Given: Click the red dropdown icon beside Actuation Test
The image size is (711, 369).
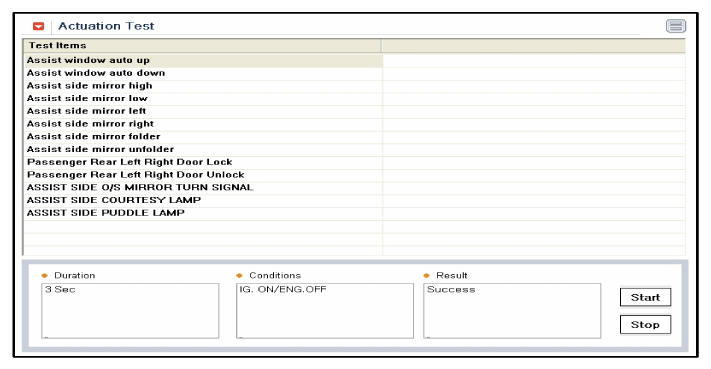Looking at the screenshot, I should tap(39, 26).
